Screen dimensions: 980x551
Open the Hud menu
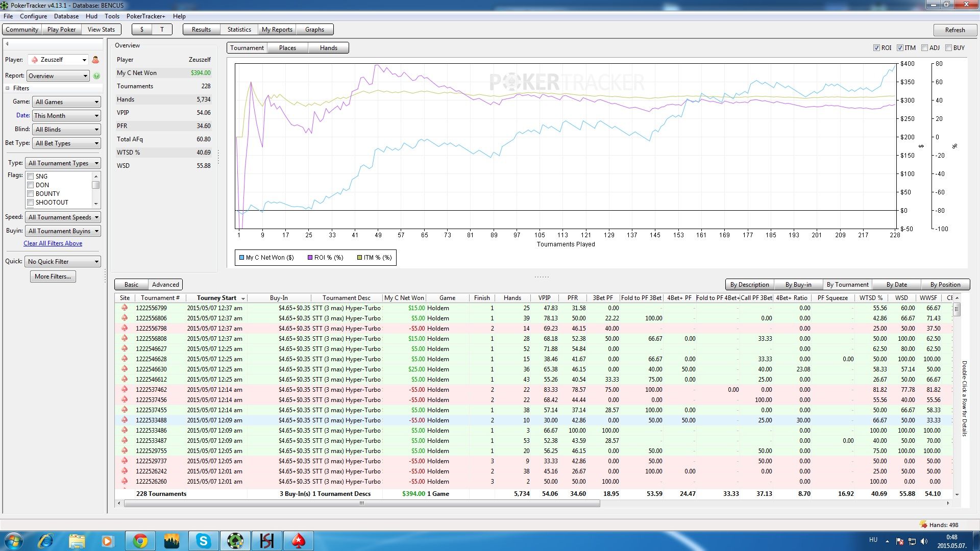pos(91,16)
